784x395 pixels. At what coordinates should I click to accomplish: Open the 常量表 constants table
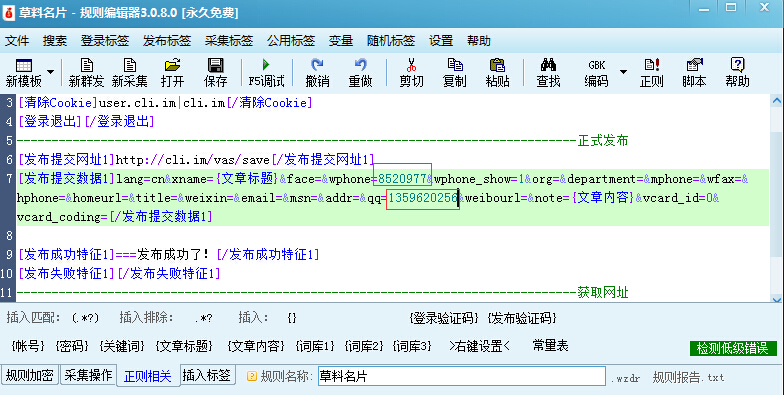click(x=550, y=346)
